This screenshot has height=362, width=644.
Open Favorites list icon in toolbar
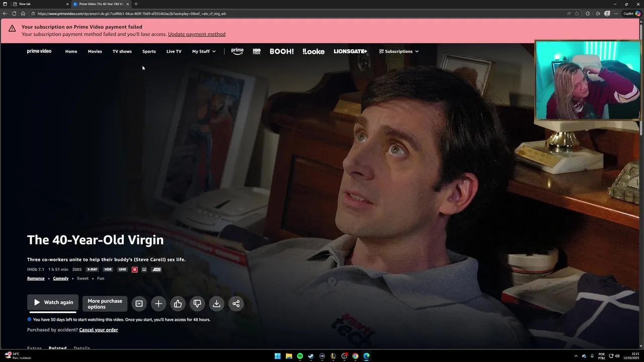click(598, 14)
